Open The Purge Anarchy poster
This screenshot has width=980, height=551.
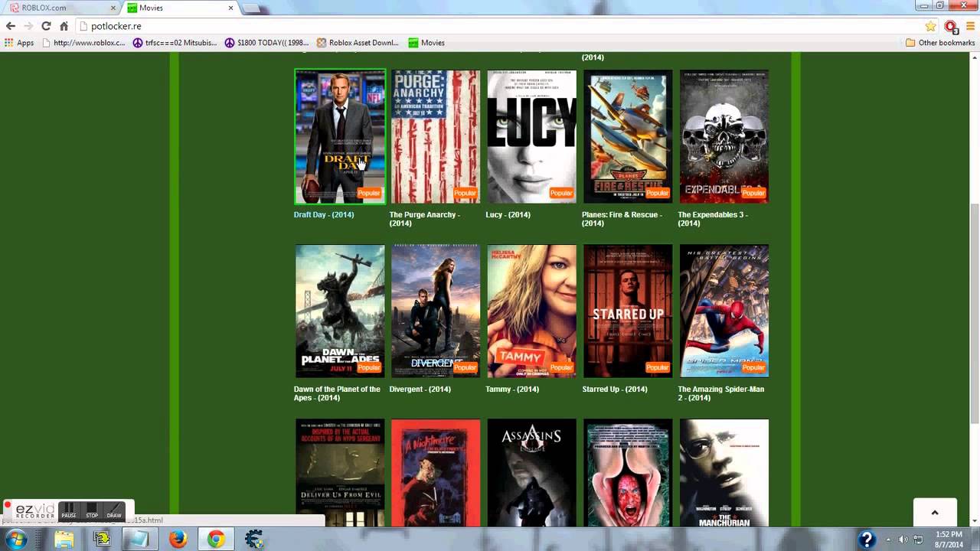tap(436, 137)
